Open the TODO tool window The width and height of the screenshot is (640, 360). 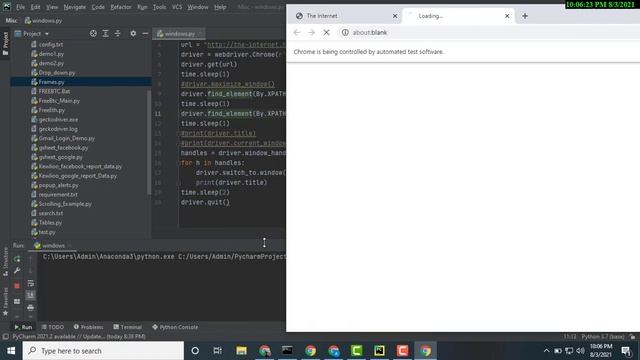pos(53,327)
